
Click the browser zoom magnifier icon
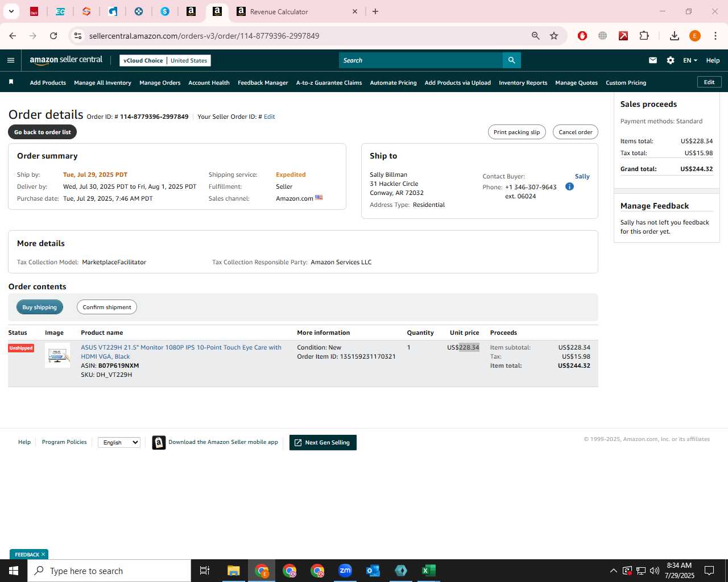pos(535,36)
